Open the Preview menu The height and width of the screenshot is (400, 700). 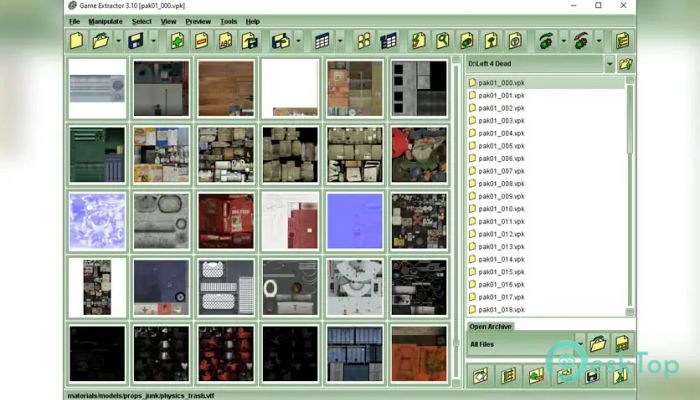pos(198,21)
